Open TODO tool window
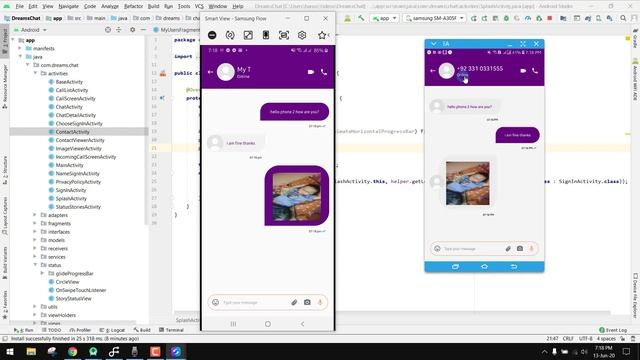 tap(51, 330)
